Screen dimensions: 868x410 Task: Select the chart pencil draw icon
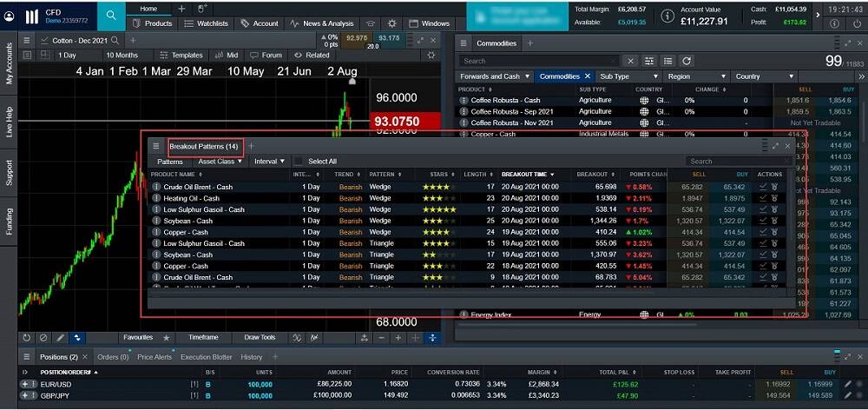point(61,337)
